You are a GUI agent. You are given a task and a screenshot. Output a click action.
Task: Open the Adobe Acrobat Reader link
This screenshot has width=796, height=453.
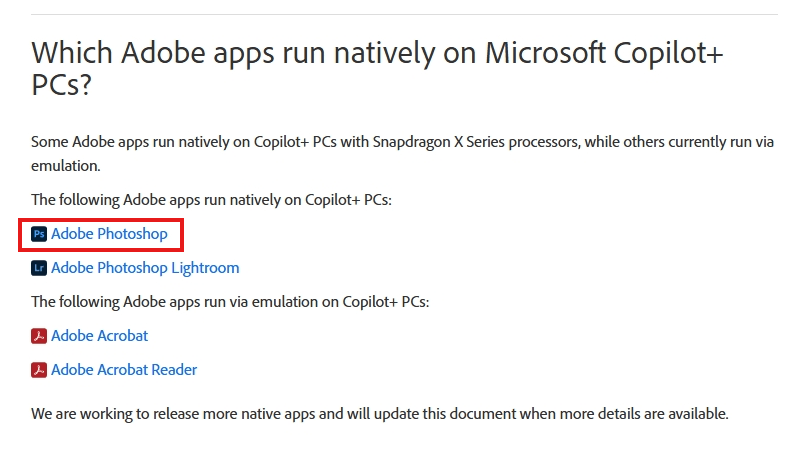[x=124, y=370]
